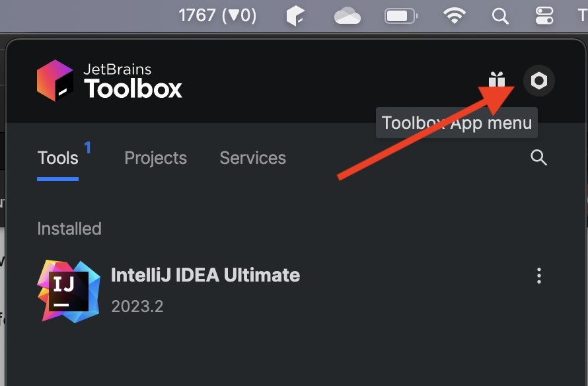Viewport: 588px width, 386px height.
Task: Open Spotlight search from the menu bar
Action: click(x=500, y=16)
